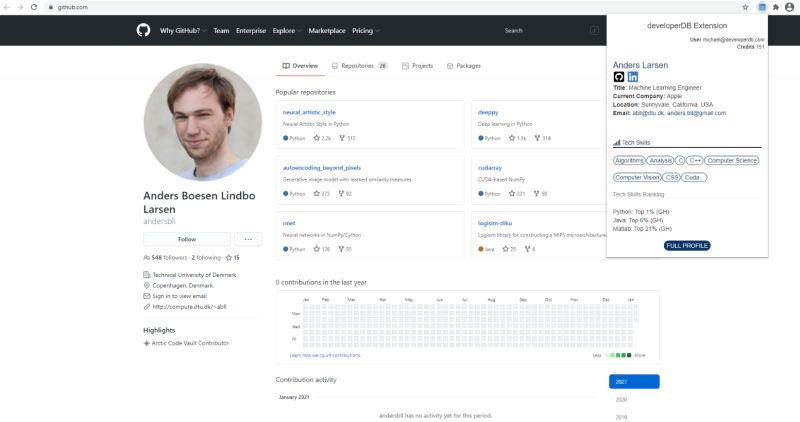800x422 pixels.
Task: Open the Marketplace nav item
Action: tap(327, 31)
